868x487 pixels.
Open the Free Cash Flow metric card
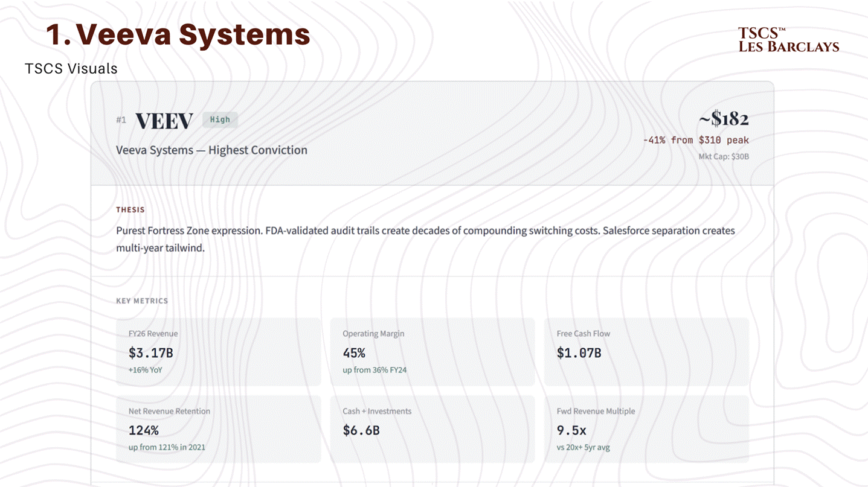pyautogui.click(x=646, y=352)
